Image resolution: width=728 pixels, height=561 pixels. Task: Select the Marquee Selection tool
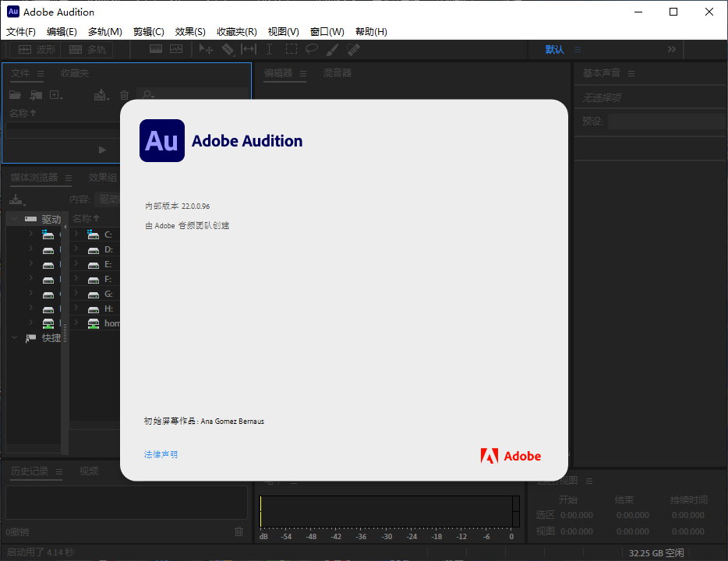291,49
